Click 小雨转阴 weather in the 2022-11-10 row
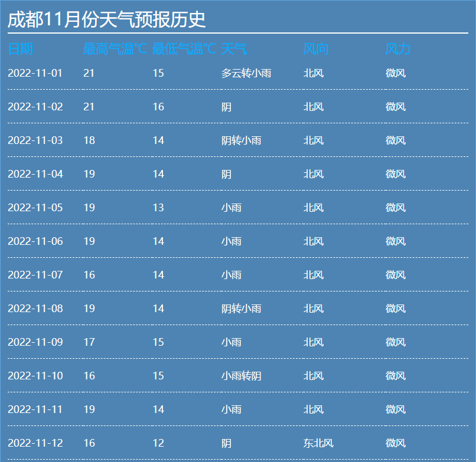 242,376
